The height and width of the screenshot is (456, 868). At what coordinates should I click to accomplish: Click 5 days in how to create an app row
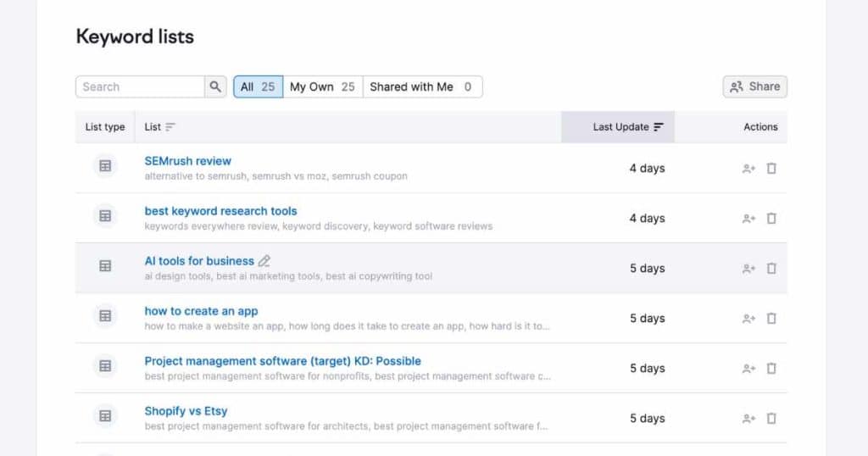(647, 318)
